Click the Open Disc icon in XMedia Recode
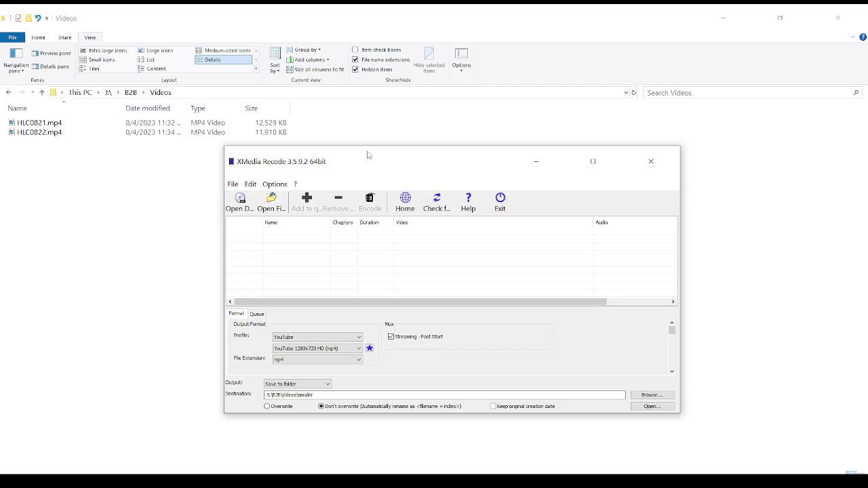The image size is (868, 488). (x=240, y=198)
